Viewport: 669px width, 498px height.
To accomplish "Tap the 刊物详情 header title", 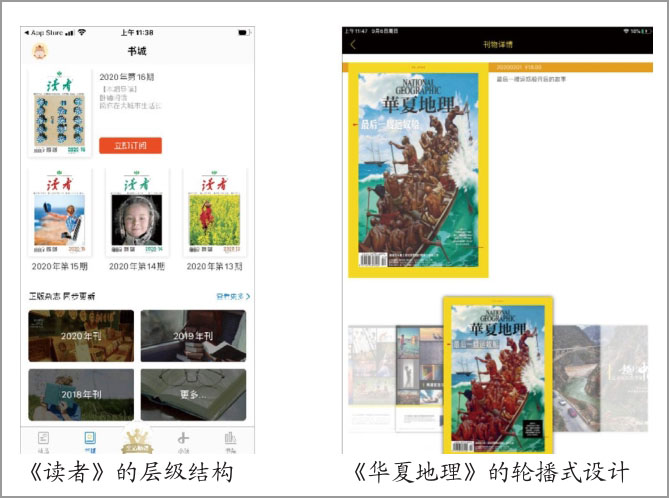I will click(x=497, y=44).
